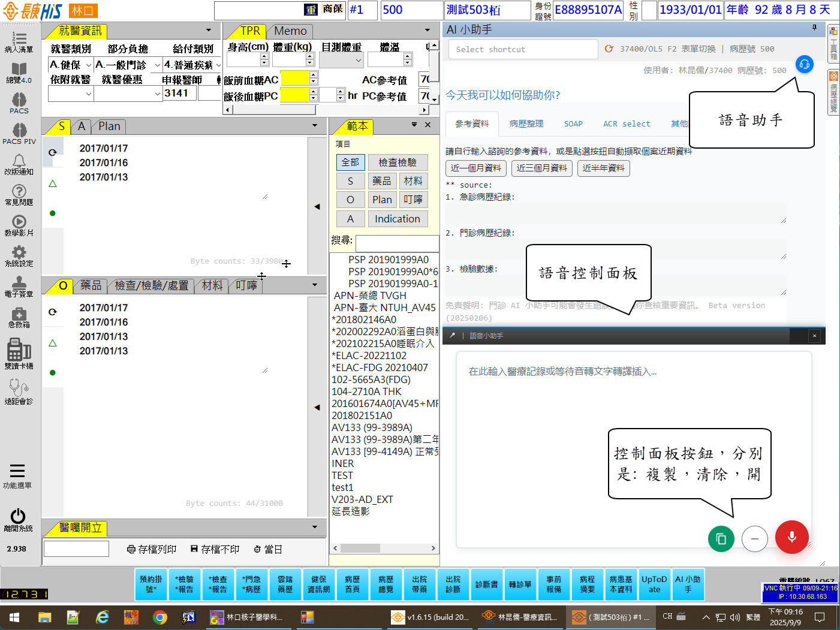Click the green copy button

721,538
